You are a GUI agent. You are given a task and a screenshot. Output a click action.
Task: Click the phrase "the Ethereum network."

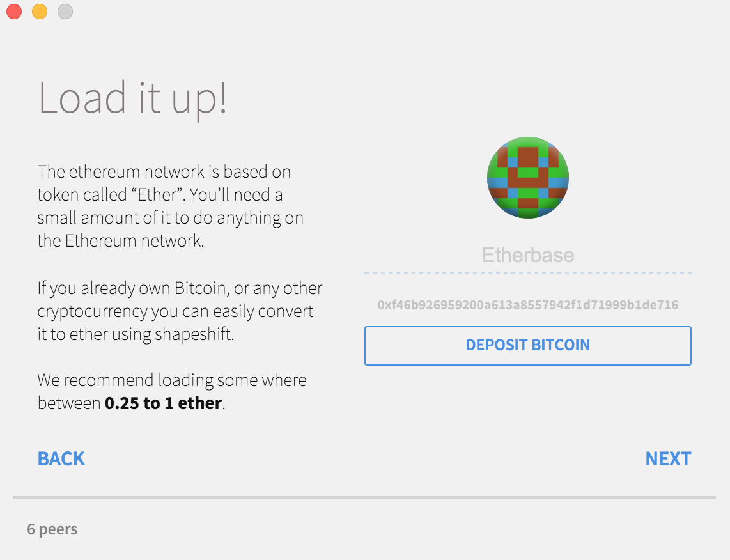tap(121, 241)
